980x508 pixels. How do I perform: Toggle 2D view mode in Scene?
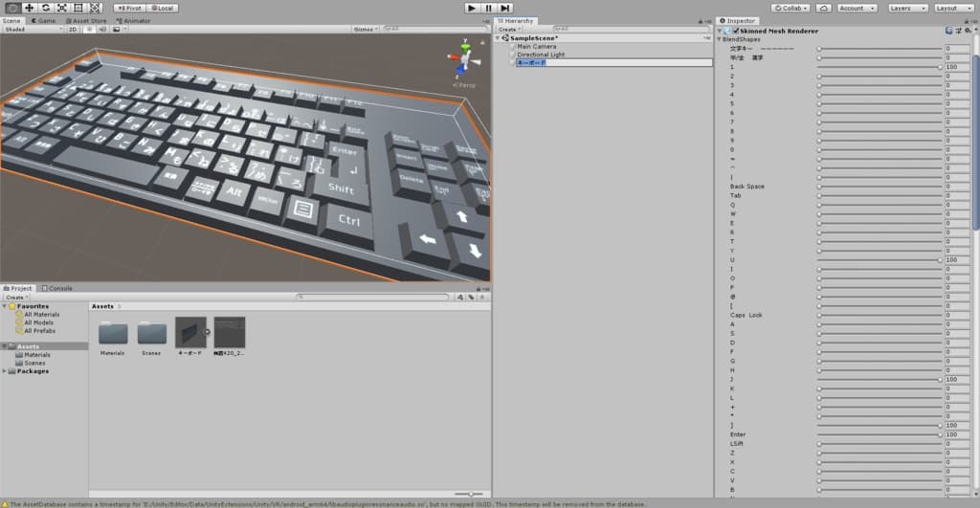pos(73,30)
